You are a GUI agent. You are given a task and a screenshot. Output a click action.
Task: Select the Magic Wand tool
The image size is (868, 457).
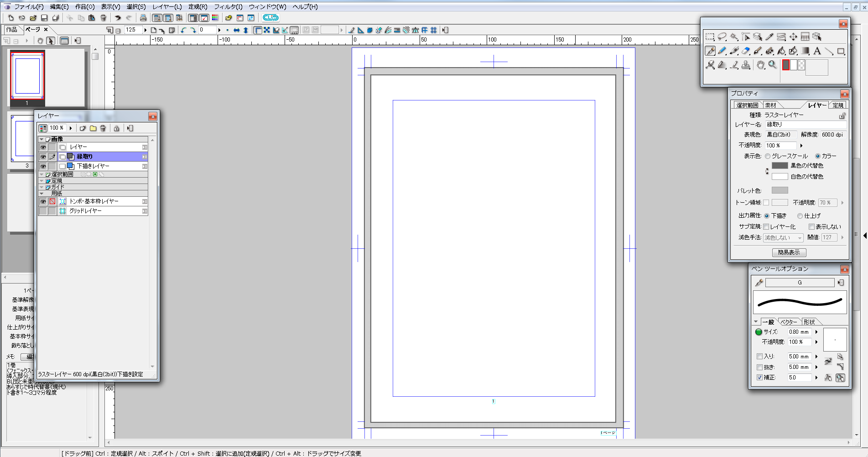pyautogui.click(x=734, y=37)
